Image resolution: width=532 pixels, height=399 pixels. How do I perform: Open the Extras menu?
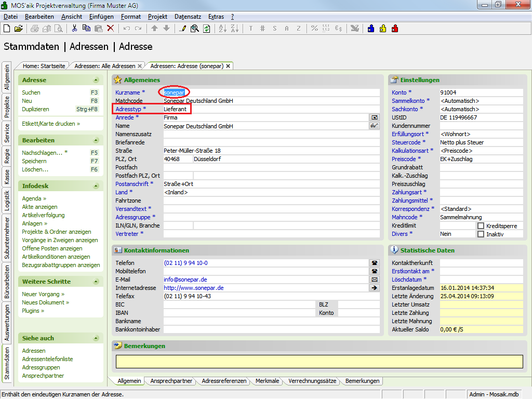(216, 17)
